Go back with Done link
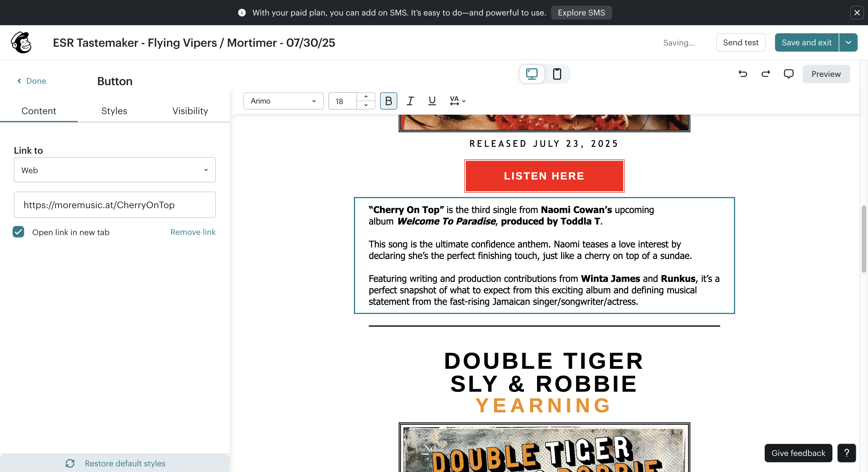The image size is (868, 472). tap(32, 81)
